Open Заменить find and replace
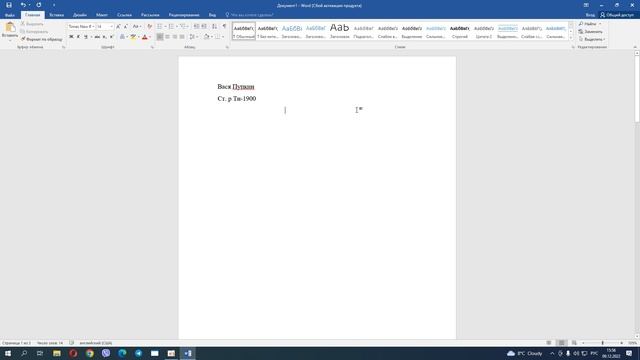 591,31
